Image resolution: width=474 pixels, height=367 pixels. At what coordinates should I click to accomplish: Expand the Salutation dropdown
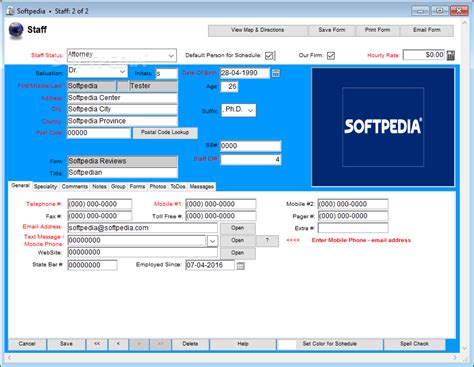(x=122, y=71)
